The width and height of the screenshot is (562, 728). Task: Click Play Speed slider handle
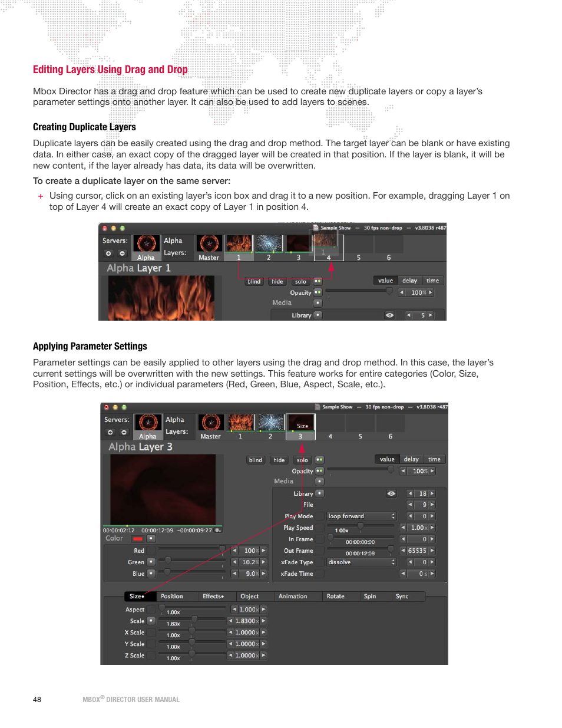click(360, 526)
